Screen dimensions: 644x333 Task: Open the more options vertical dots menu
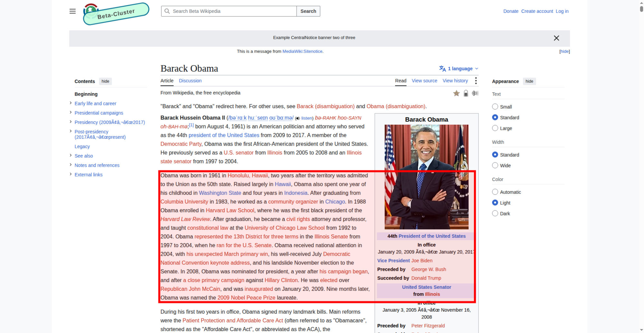tap(476, 81)
